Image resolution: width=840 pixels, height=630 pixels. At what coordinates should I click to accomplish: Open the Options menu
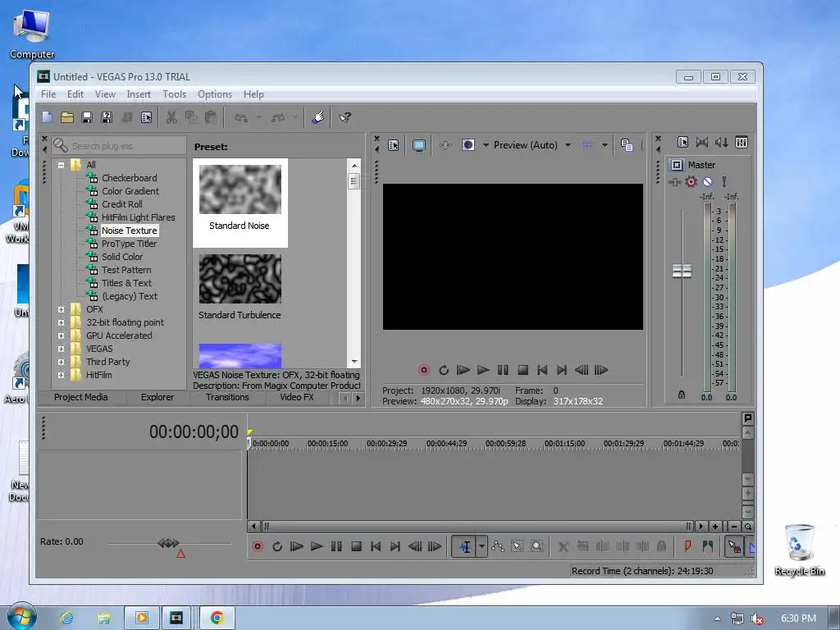point(215,94)
